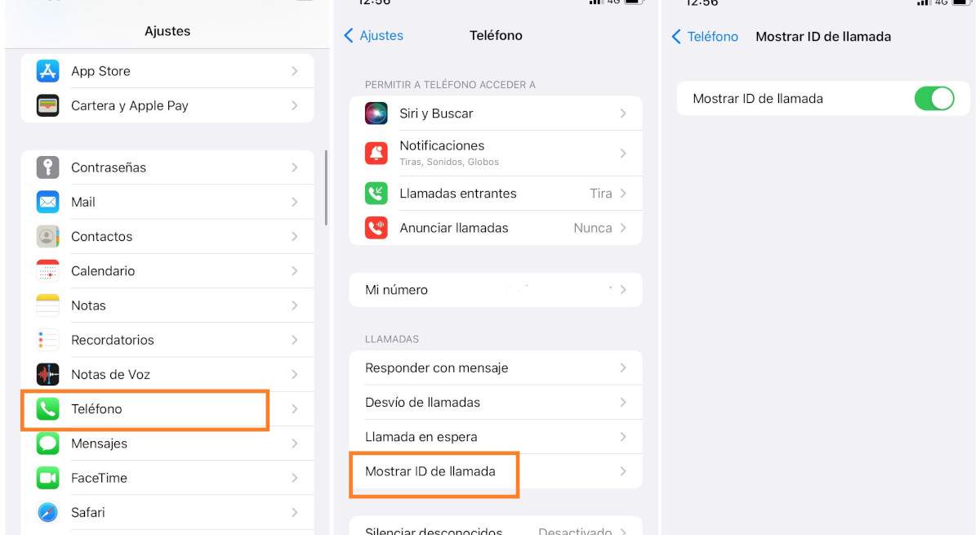Expand the Llamadas entrantes Tira chevron
The height and width of the screenshot is (535, 980).
click(x=623, y=194)
